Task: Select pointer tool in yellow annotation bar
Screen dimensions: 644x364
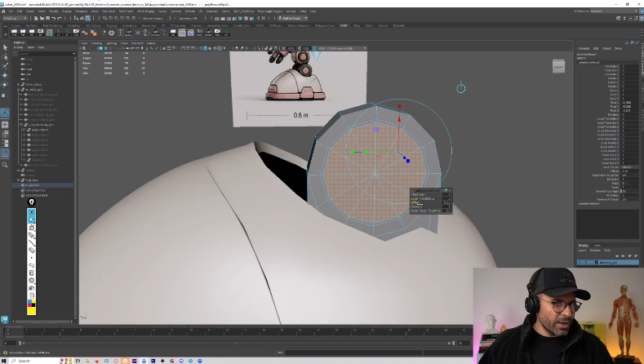Action: (x=31, y=220)
